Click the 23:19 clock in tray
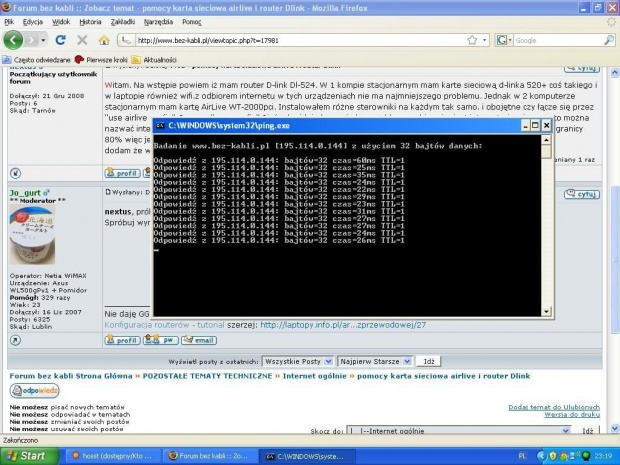Image resolution: width=620 pixels, height=465 pixels. pyautogui.click(x=603, y=456)
